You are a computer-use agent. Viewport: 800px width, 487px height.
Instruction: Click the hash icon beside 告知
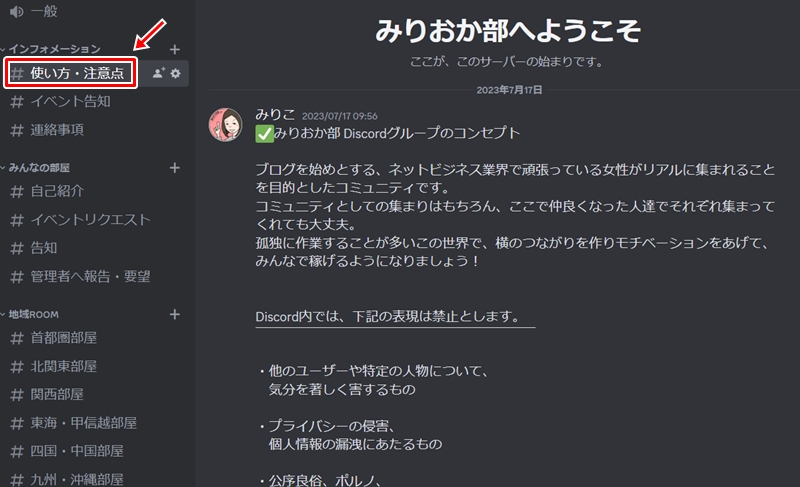point(17,249)
